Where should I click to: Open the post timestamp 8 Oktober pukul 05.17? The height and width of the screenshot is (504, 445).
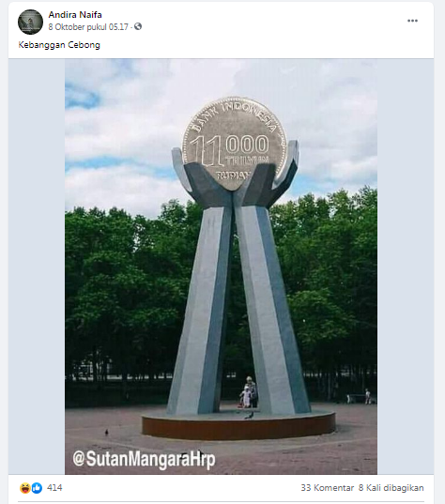pos(88,27)
